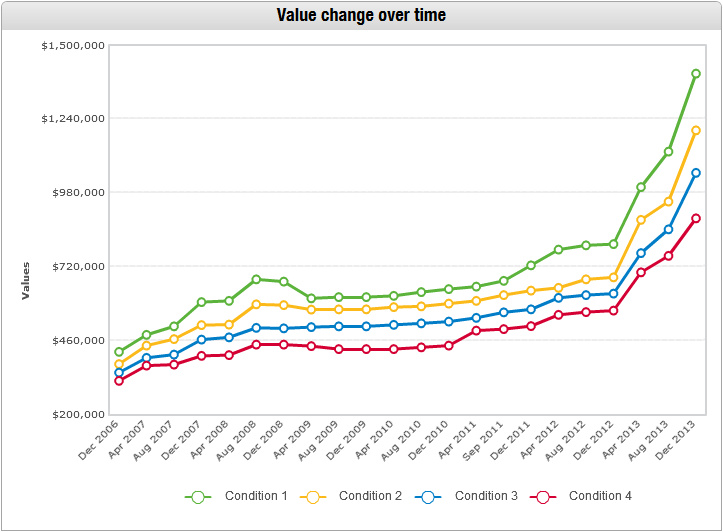Viewport: 723px width, 532px height.
Task: Click yellow Condition 2 marker at Dec 2013
Action: click(695, 131)
